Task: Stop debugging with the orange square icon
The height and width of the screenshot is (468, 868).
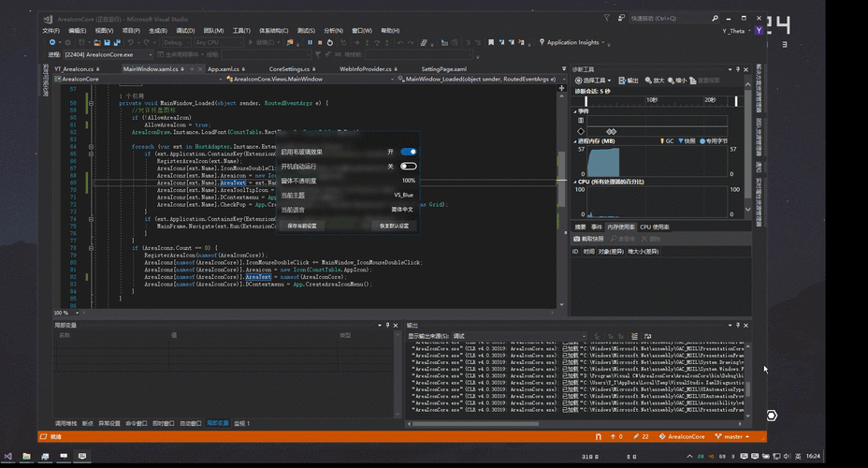Action: click(320, 42)
